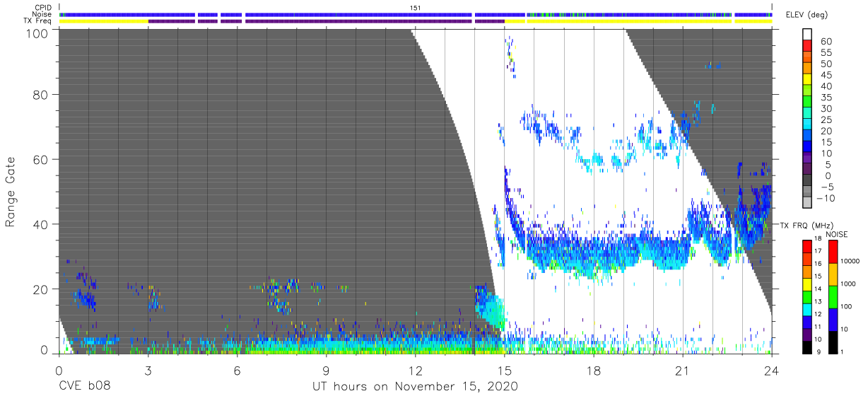Click the CVE b08 radar label
The image size is (868, 401).
84,387
